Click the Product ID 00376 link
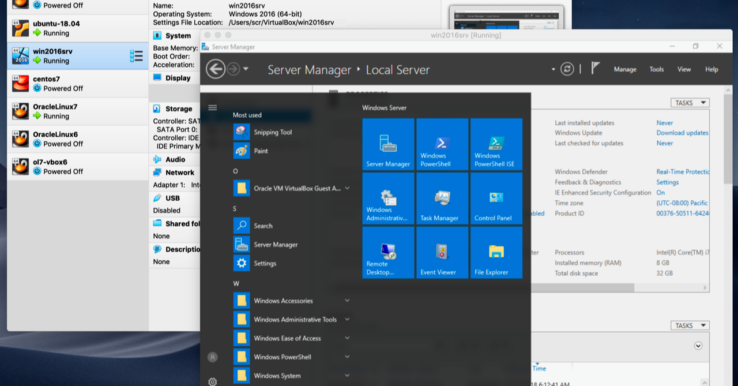 [x=682, y=213]
